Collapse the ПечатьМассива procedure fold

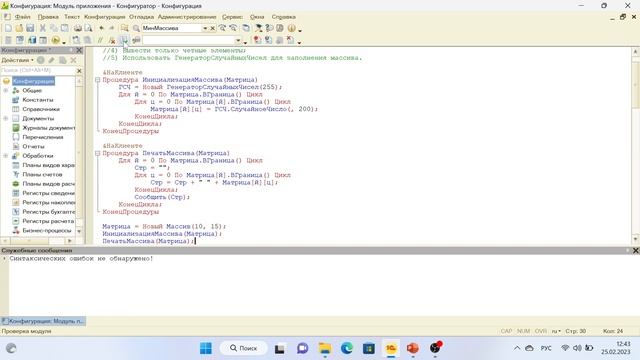(x=98, y=153)
